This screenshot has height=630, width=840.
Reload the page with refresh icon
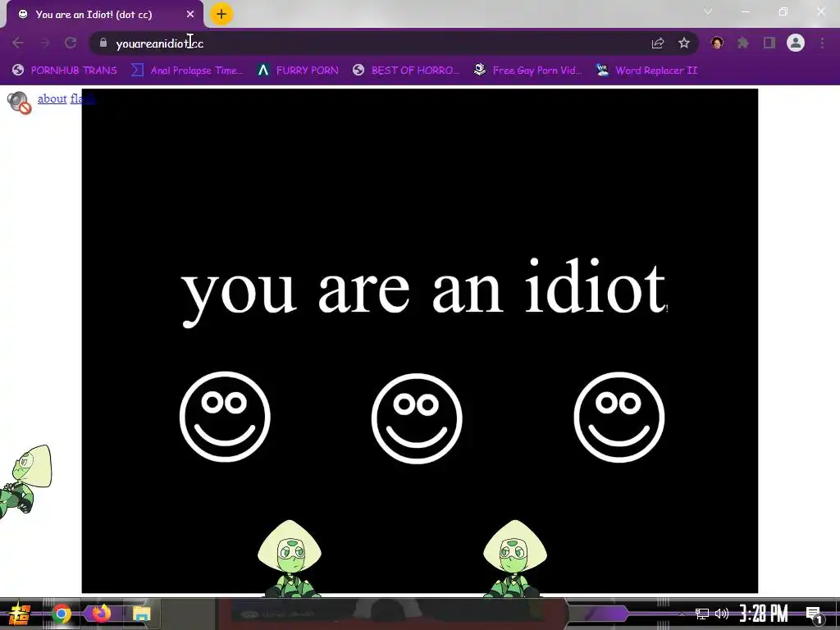pyautogui.click(x=71, y=43)
